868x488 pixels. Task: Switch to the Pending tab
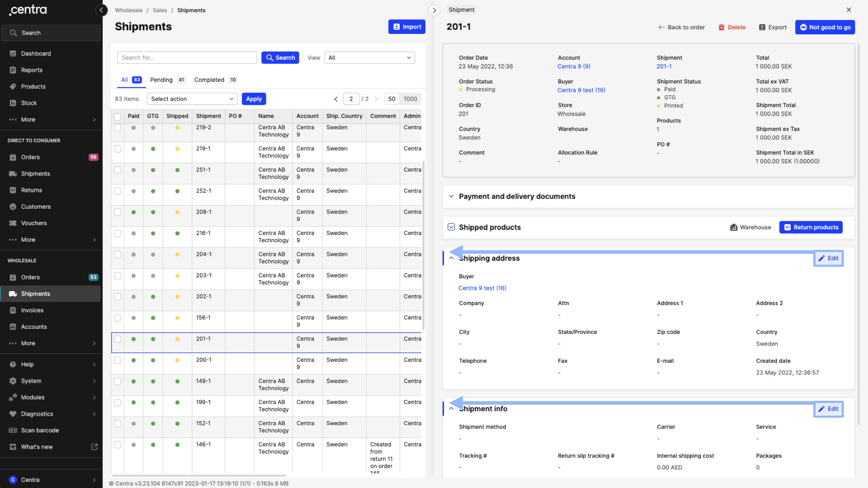coord(167,80)
